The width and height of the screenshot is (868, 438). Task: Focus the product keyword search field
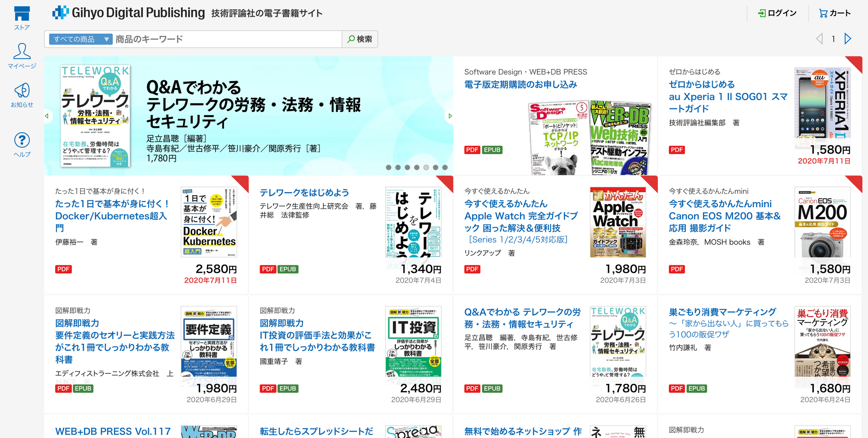[x=227, y=39]
